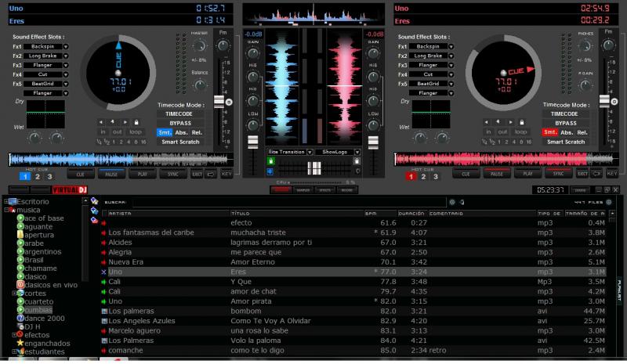Click the right channel volume fader
Viewport: 627px width, 364px height.
click(373, 142)
